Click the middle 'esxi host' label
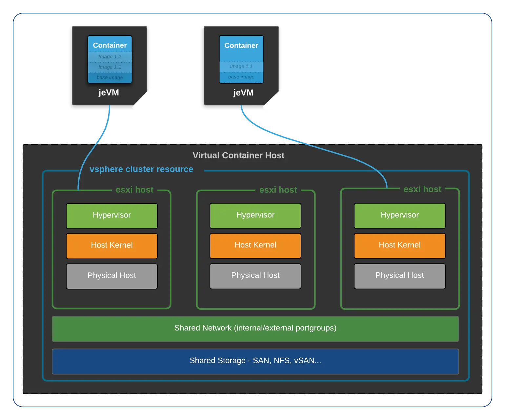505x420 pixels. click(x=278, y=190)
